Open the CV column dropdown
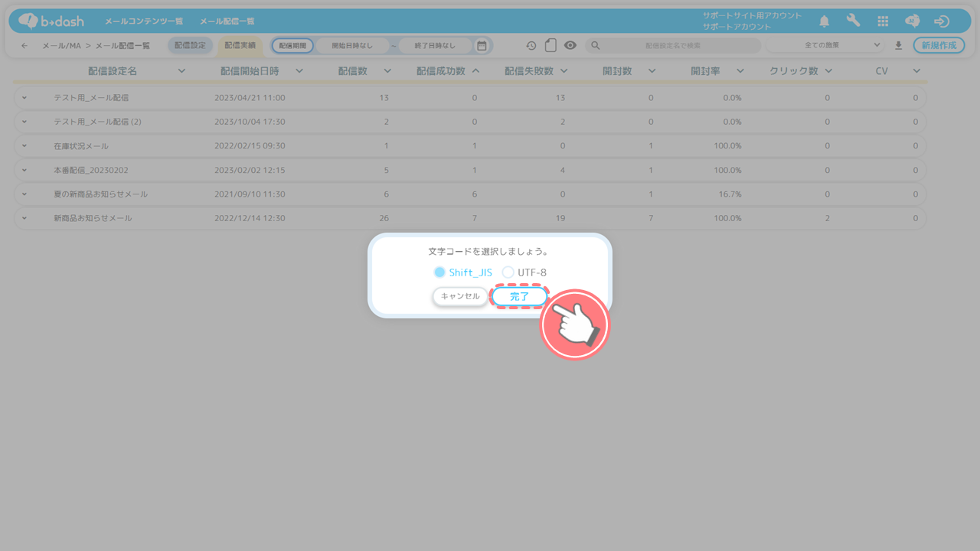Screen dimensions: 980x551 tap(916, 71)
